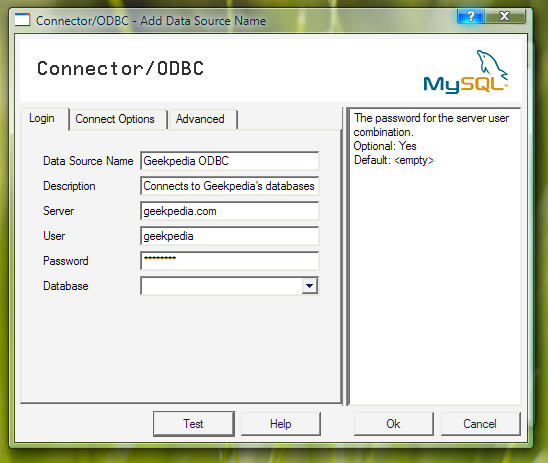Click into the Data Source Name field
The width and height of the screenshot is (548, 463).
point(230,161)
